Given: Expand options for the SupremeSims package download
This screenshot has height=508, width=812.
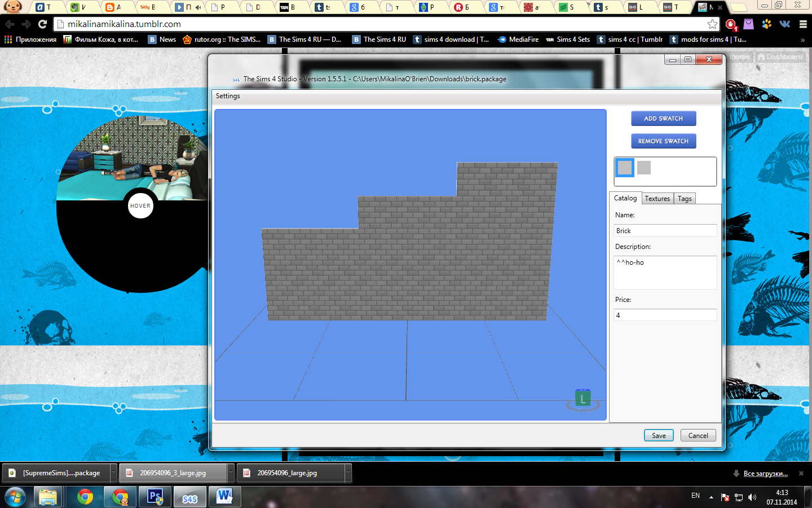Looking at the screenshot, I should 113,472.
